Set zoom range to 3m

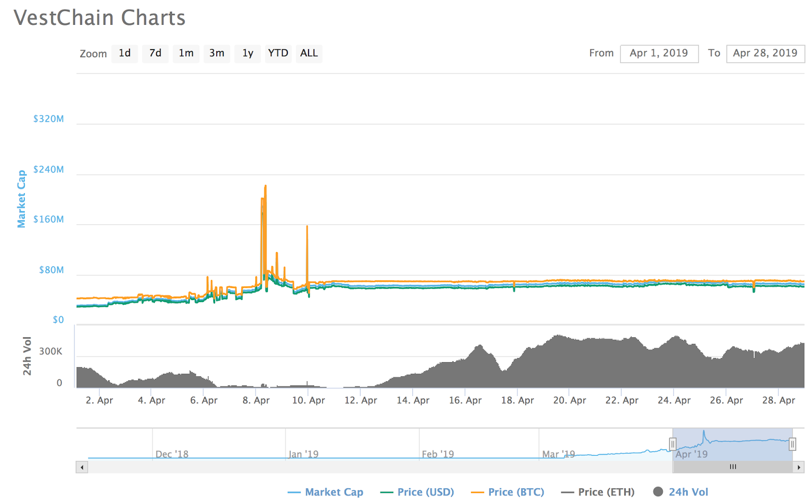click(x=217, y=53)
